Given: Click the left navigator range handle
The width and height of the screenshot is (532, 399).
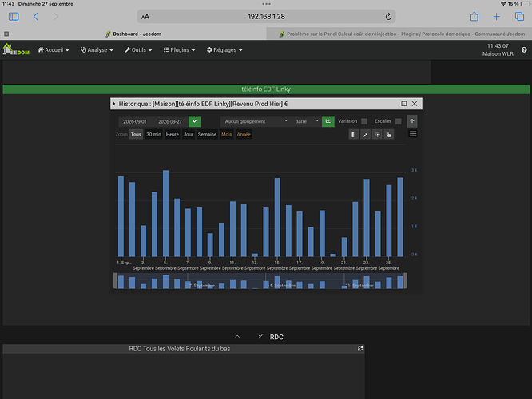Looking at the screenshot, I should [x=115, y=281].
